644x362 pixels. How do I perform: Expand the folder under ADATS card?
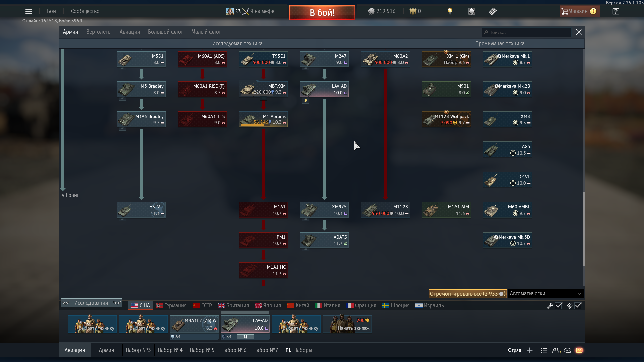pos(305,249)
